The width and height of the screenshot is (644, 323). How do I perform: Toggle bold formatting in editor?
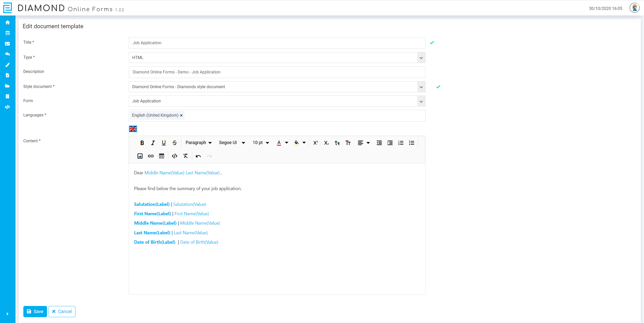(142, 143)
